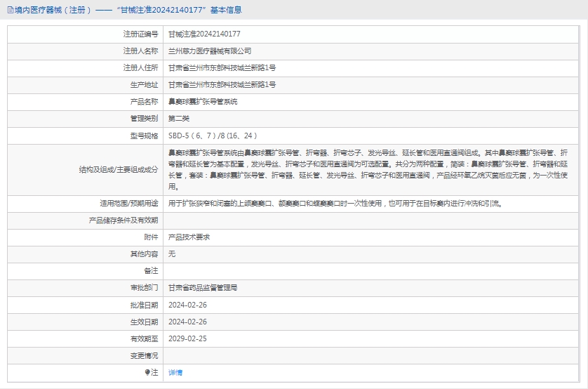Image resolution: width=588 pixels, height=389 pixels.
Task: Open the 详情 link
Action: tap(175, 373)
